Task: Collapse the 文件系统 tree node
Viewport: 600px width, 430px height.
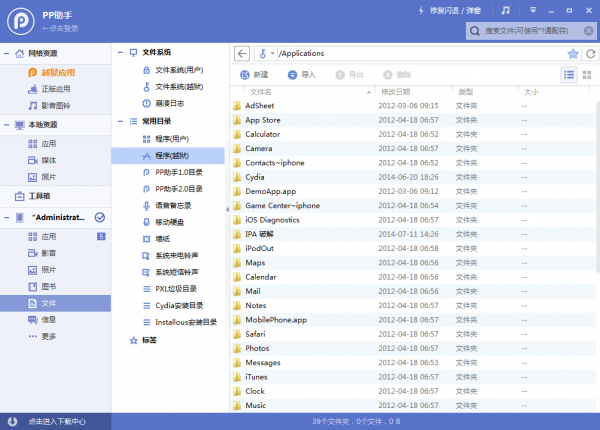Action: 120,52
